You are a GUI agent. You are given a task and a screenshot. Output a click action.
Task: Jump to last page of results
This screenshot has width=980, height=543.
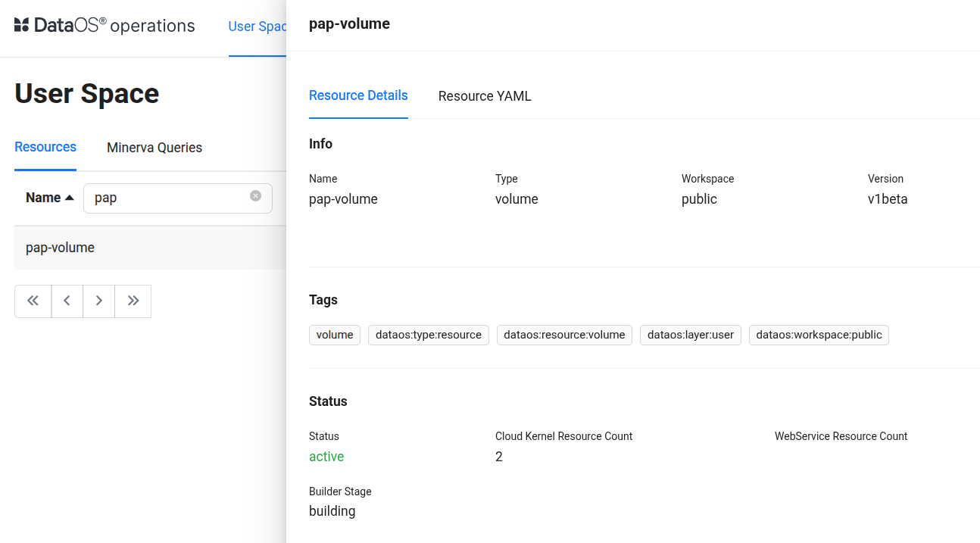click(x=133, y=301)
